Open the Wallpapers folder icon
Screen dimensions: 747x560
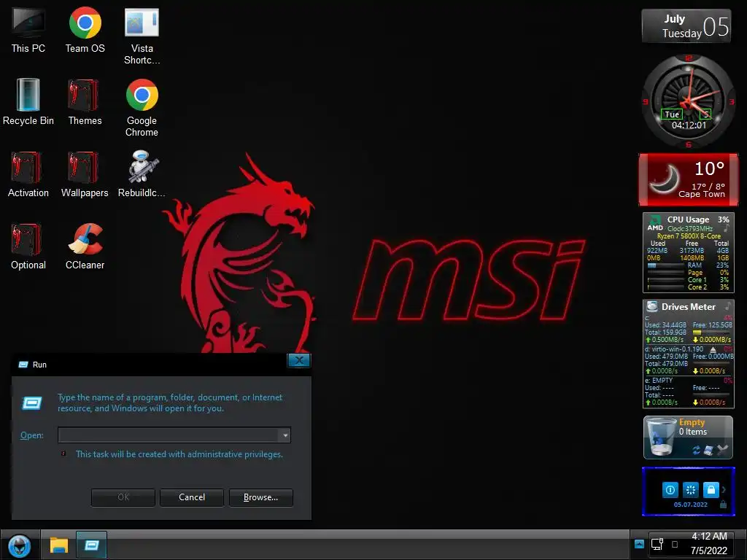click(85, 174)
